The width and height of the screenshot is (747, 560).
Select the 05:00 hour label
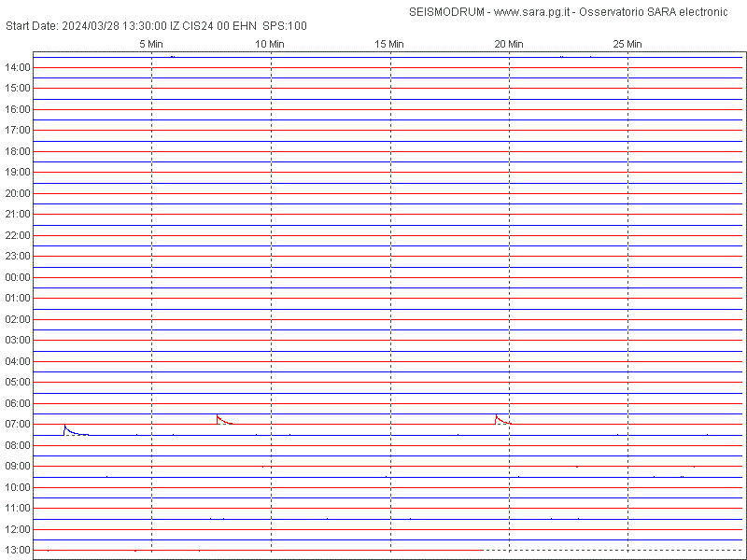[x=18, y=382]
